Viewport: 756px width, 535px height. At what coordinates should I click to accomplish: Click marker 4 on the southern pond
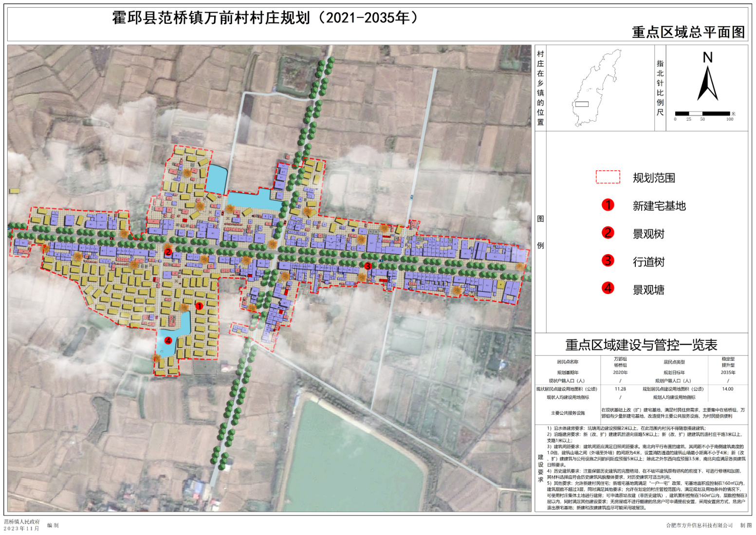(168, 340)
